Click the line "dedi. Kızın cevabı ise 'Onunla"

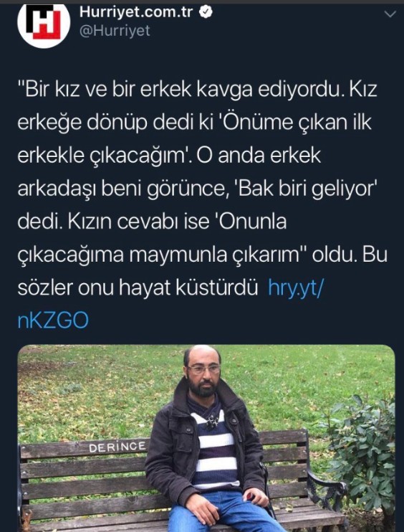pyautogui.click(x=152, y=222)
